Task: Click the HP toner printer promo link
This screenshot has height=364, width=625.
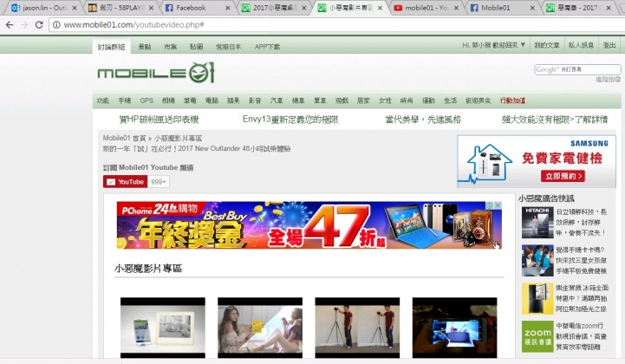Action: (x=159, y=120)
